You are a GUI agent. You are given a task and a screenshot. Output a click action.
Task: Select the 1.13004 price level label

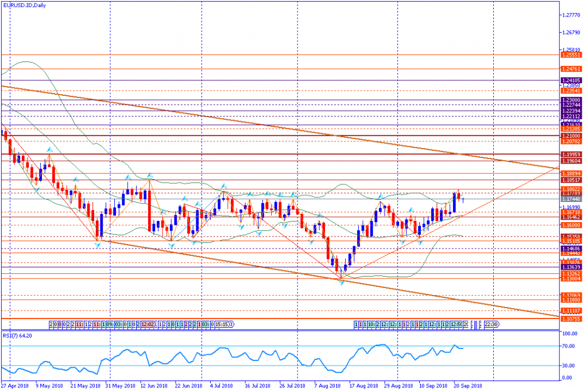[x=571, y=279]
